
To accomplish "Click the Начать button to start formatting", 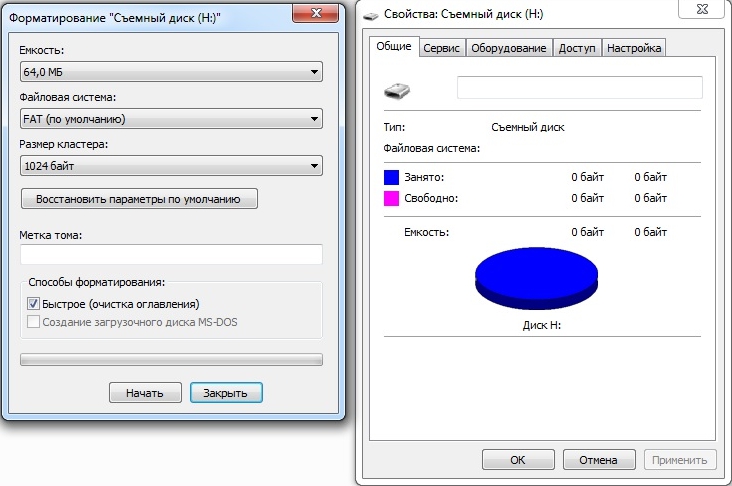I will coord(145,393).
